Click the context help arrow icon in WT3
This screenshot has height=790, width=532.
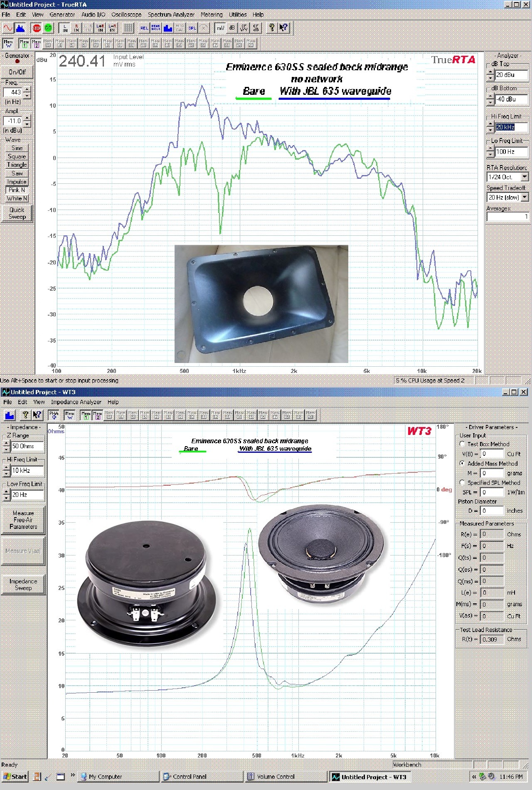(37, 415)
